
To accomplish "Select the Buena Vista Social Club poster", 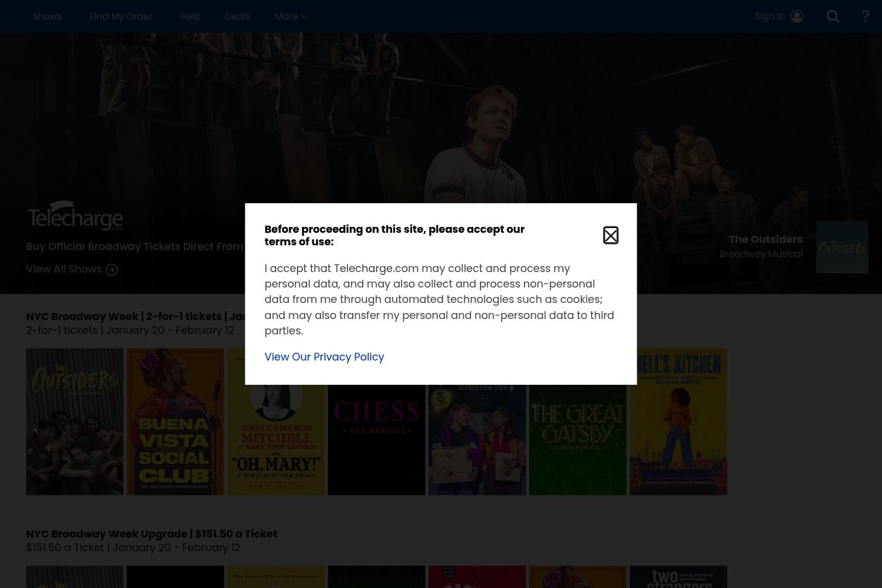I will [x=175, y=422].
